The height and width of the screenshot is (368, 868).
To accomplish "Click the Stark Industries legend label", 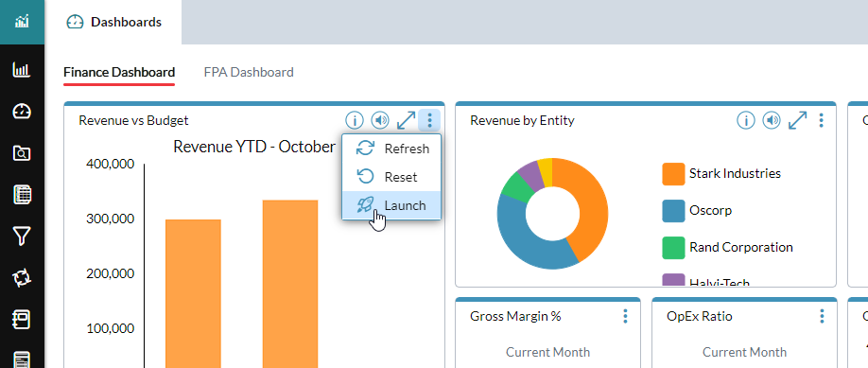I will pyautogui.click(x=735, y=173).
